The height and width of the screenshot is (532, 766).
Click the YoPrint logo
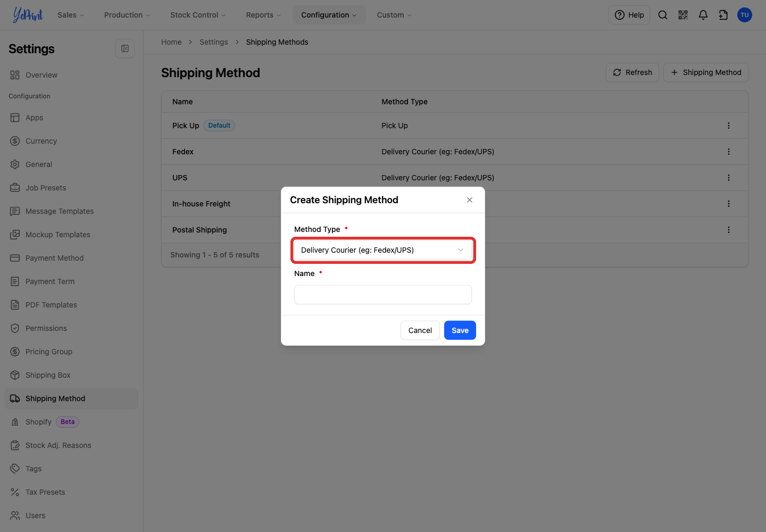click(x=28, y=15)
